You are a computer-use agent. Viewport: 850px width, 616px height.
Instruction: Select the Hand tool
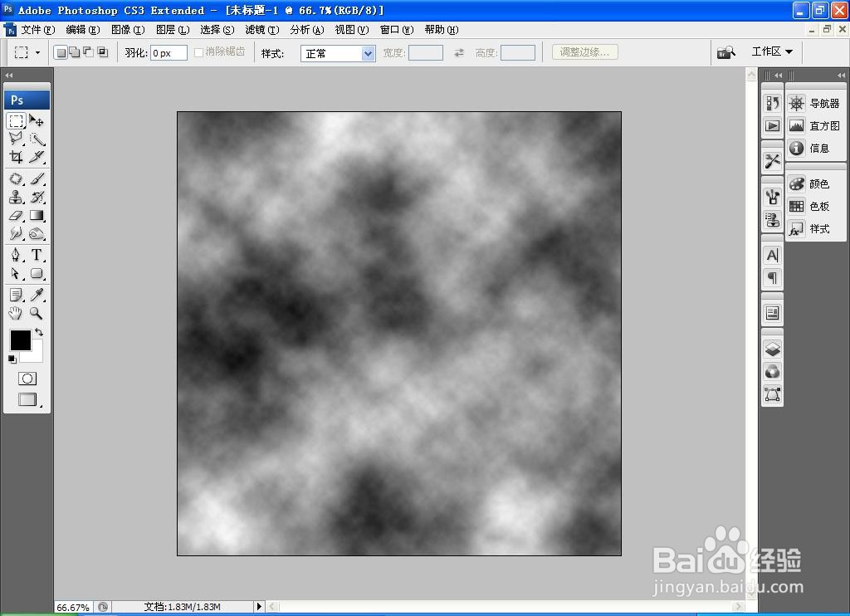pyautogui.click(x=17, y=314)
